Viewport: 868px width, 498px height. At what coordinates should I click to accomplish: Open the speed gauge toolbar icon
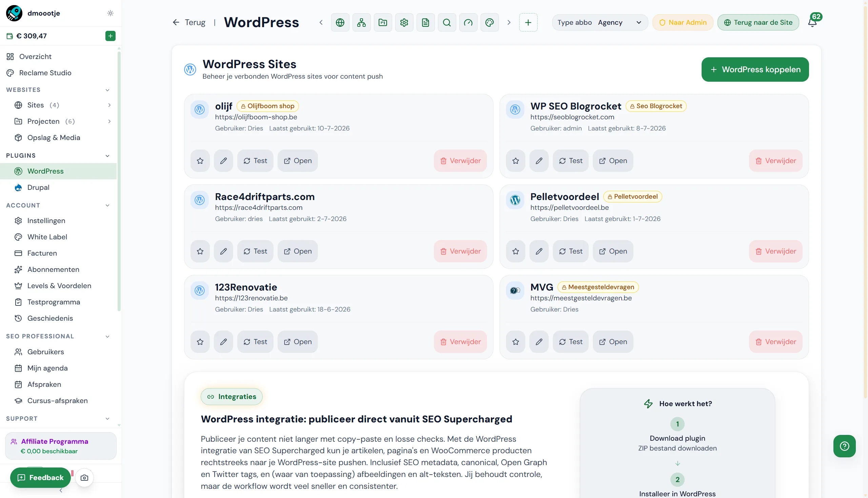tap(468, 23)
